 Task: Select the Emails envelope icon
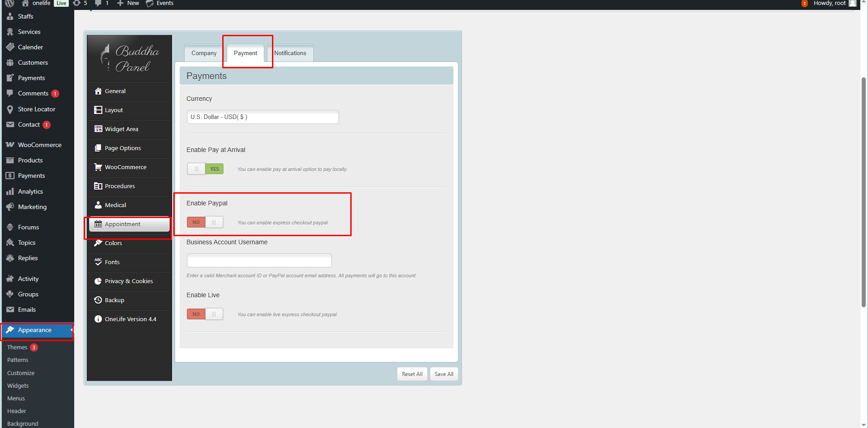(x=10, y=309)
